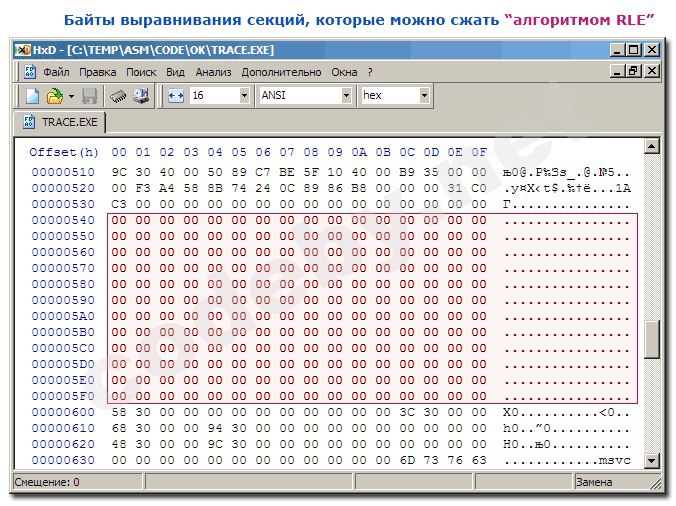Minimize the HxD main window
Viewport: 676px width, 506px height.
(617, 50)
